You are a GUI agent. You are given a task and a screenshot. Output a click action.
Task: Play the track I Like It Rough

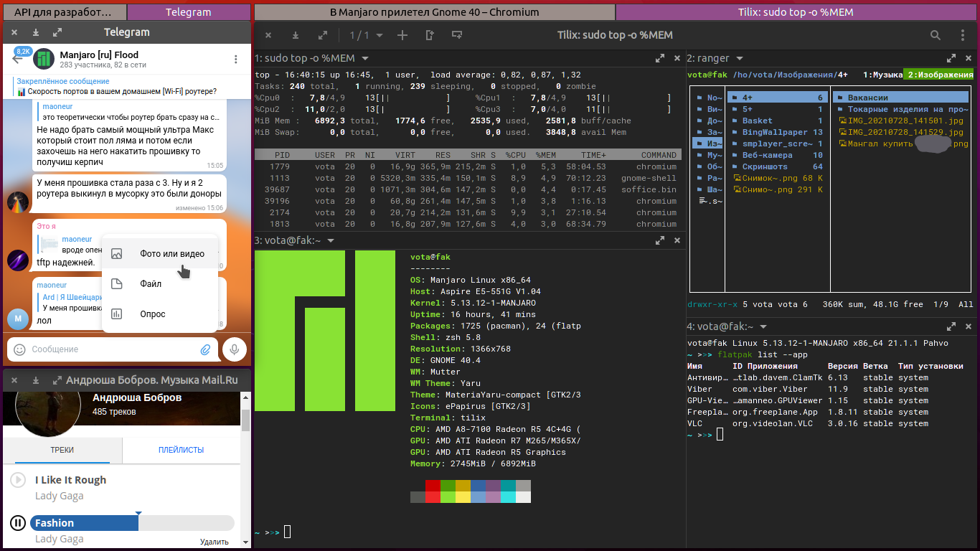pos(18,480)
